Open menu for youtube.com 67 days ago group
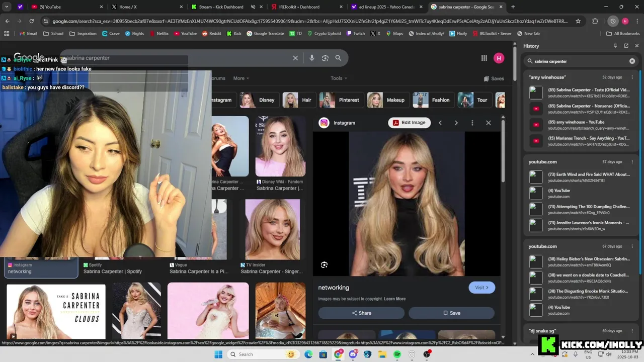This screenshot has width=644, height=362. click(x=632, y=246)
